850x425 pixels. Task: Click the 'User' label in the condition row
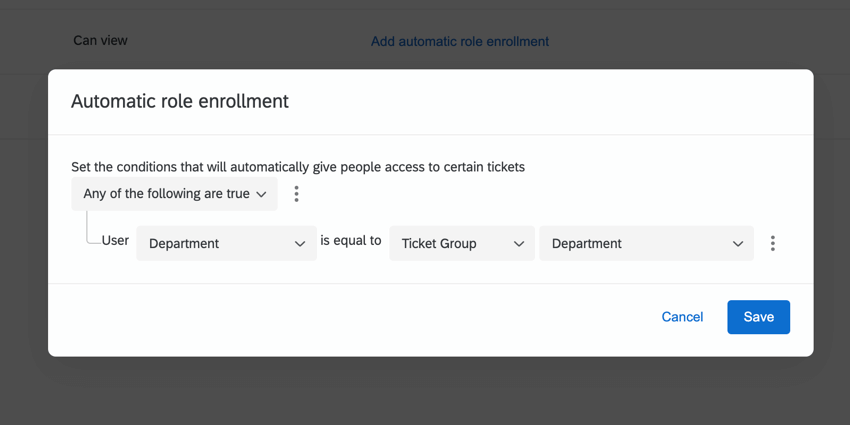click(x=115, y=241)
